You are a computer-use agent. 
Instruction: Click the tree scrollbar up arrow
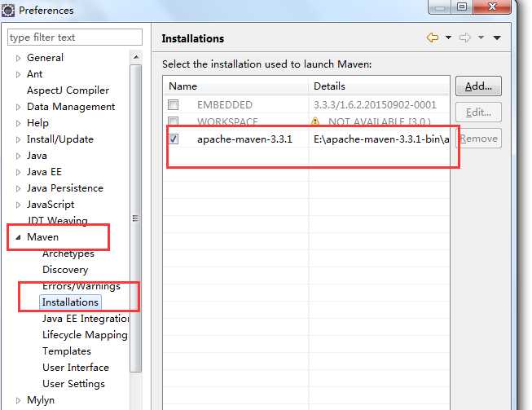click(x=136, y=57)
